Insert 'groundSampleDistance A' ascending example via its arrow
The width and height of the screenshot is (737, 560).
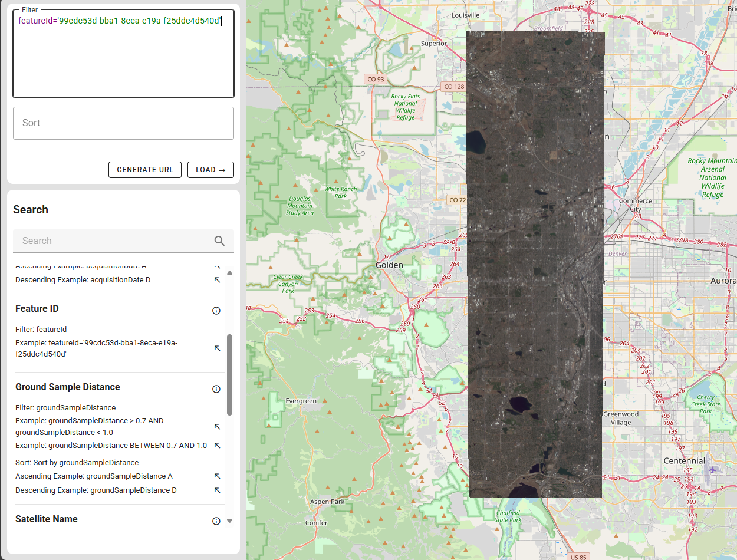[x=217, y=476]
